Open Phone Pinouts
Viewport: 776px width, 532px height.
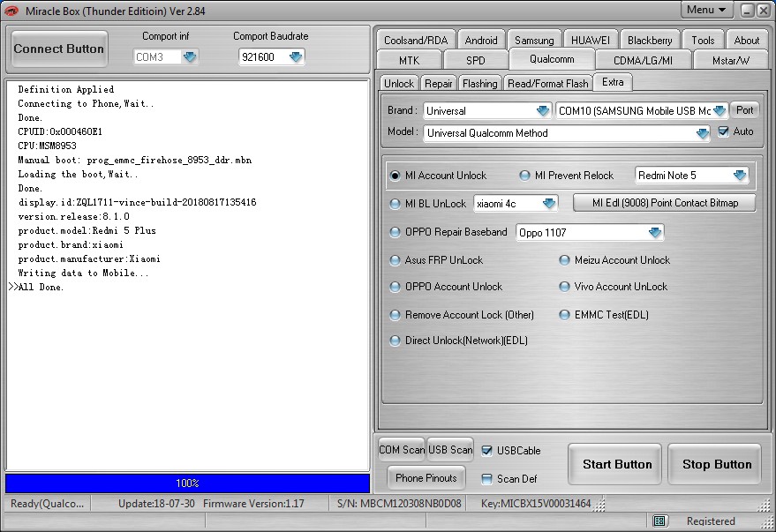pyautogui.click(x=426, y=478)
